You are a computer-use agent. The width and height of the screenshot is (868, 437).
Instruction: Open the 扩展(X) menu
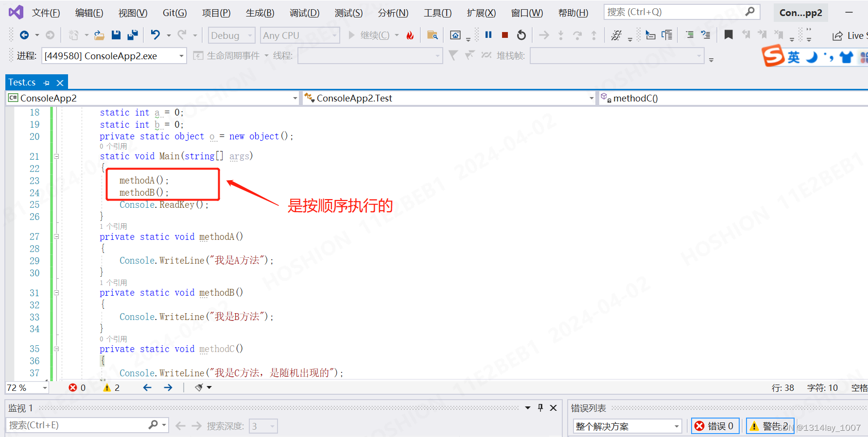481,13
